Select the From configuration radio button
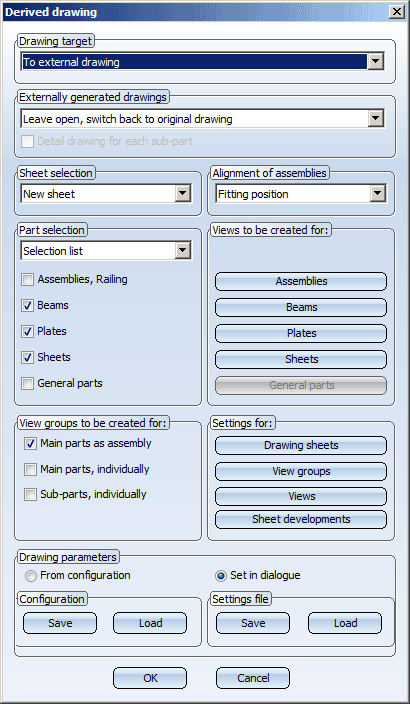 point(31,576)
